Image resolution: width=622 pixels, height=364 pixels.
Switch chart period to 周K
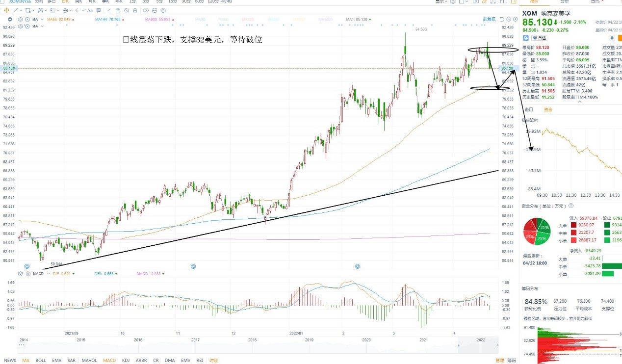[78, 1]
